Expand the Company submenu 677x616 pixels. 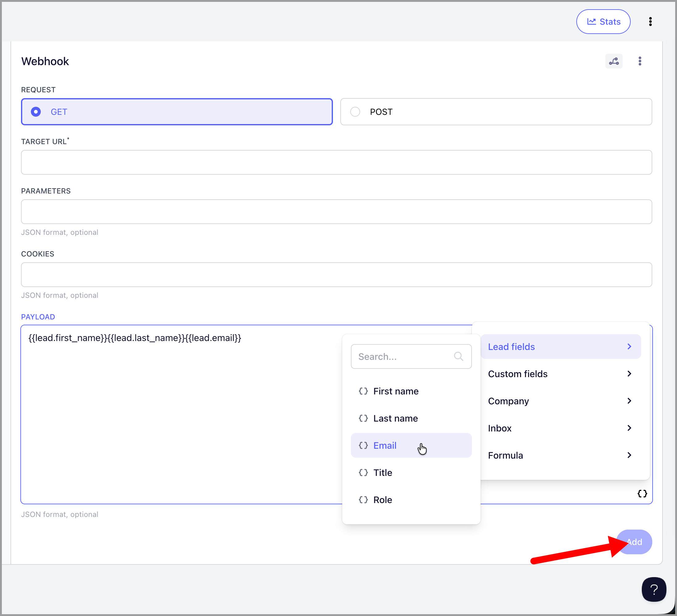561,401
